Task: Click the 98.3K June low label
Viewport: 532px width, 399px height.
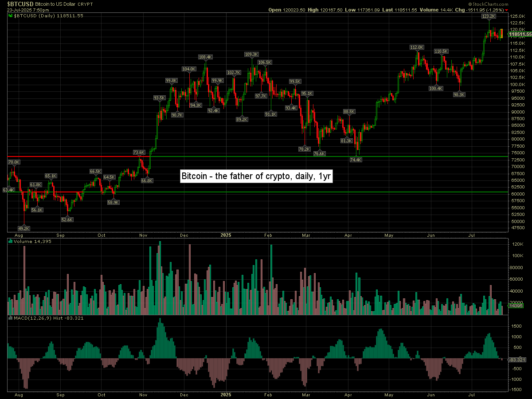Action: [459, 94]
